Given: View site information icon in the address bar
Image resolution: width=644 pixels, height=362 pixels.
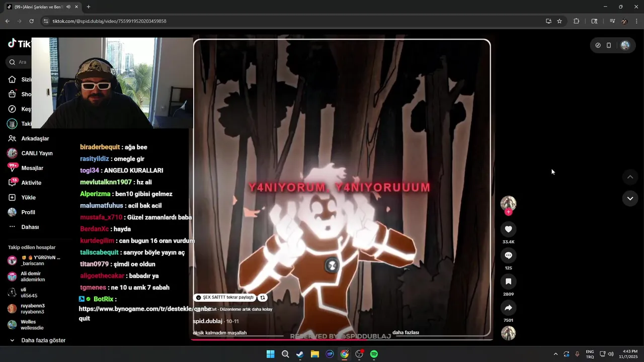Looking at the screenshot, I should 46,21.
